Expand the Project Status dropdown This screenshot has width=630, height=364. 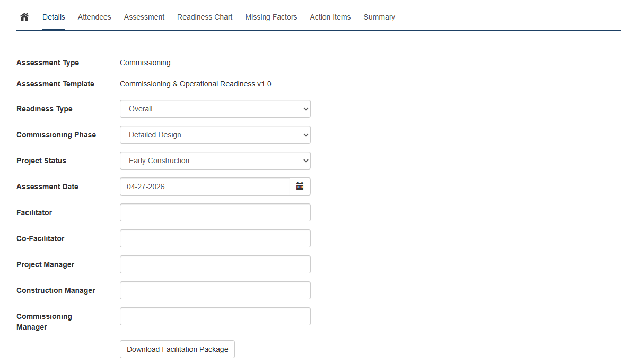pyautogui.click(x=215, y=161)
